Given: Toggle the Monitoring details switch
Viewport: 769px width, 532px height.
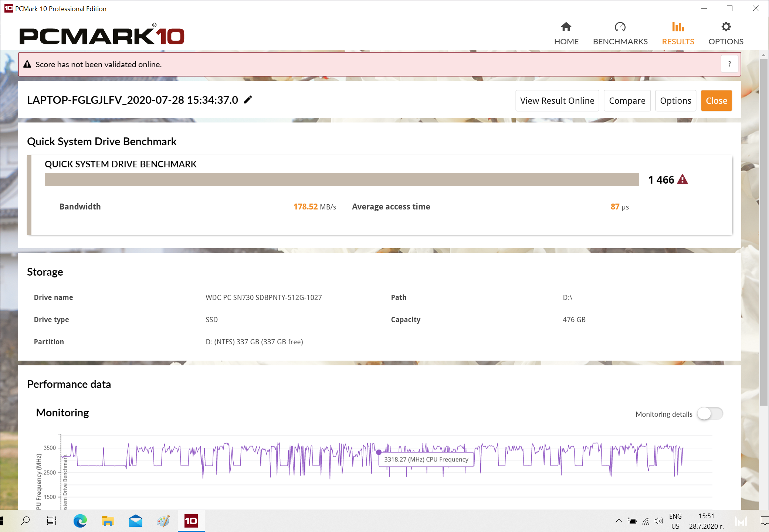Looking at the screenshot, I should coord(710,414).
